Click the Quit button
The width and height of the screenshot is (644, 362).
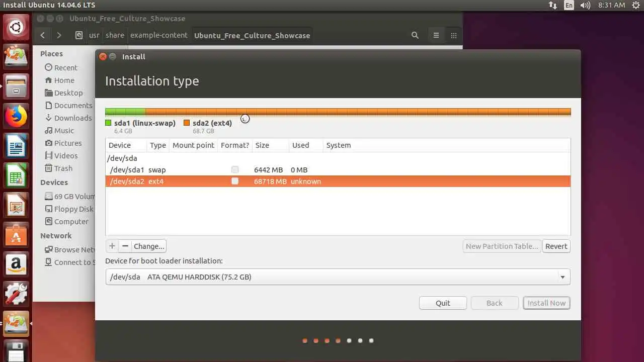pos(443,303)
